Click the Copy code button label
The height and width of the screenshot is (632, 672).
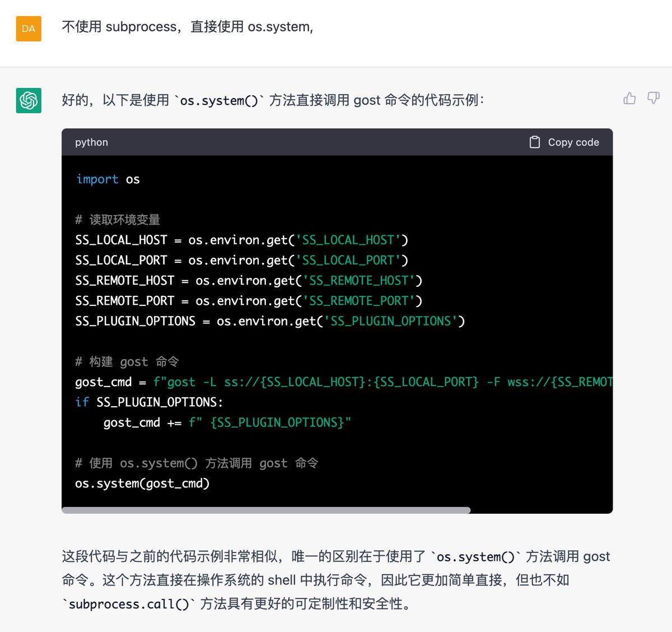point(573,142)
